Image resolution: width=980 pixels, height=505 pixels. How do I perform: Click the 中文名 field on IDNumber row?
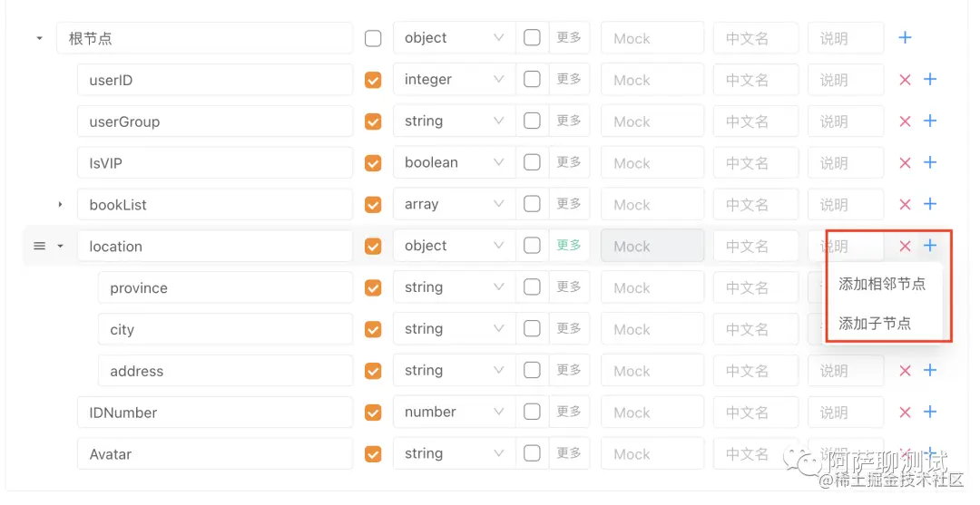[x=756, y=412]
